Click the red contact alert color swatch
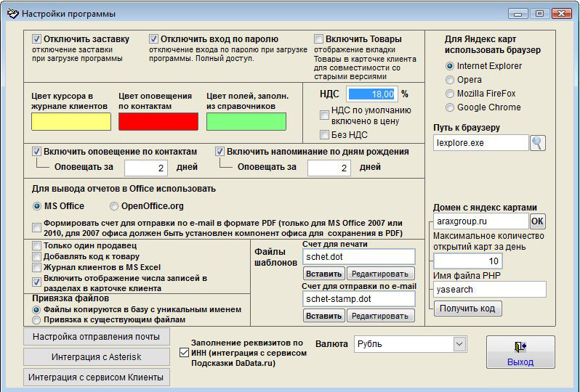This screenshot has width=580, height=392. pyautogui.click(x=158, y=121)
